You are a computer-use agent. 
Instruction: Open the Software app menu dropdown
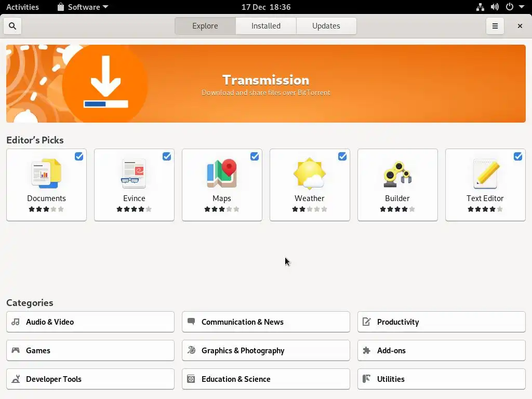pyautogui.click(x=83, y=7)
